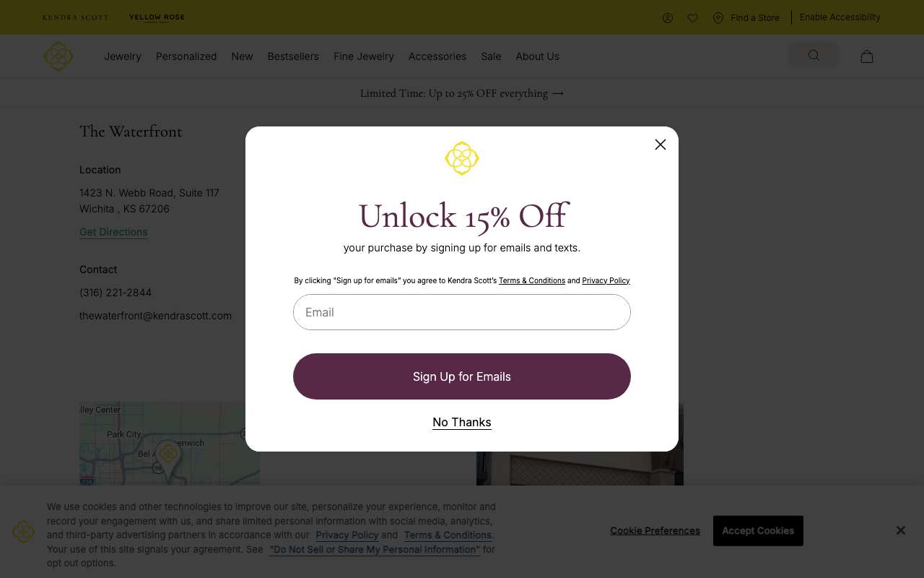924x578 pixels.
Task: Click Enable Accessibility link
Action: pyautogui.click(x=840, y=17)
